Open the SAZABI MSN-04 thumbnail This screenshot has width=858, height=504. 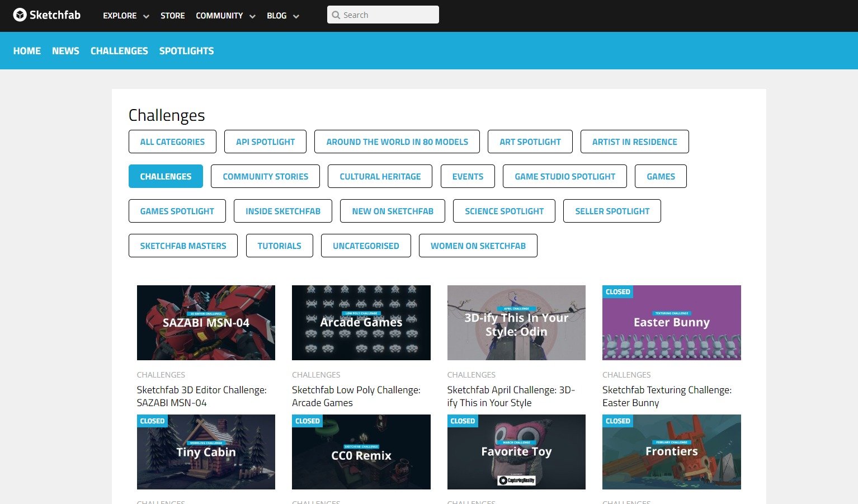(206, 323)
